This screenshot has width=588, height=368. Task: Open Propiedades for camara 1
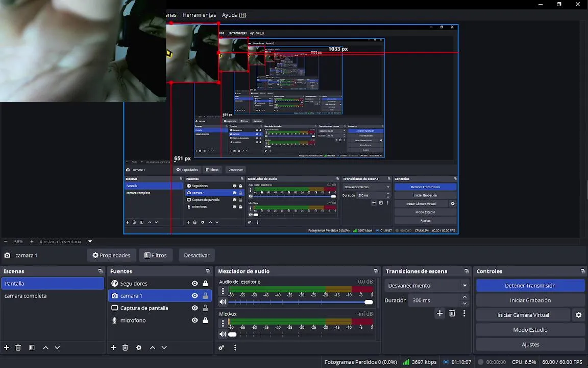coord(111,256)
